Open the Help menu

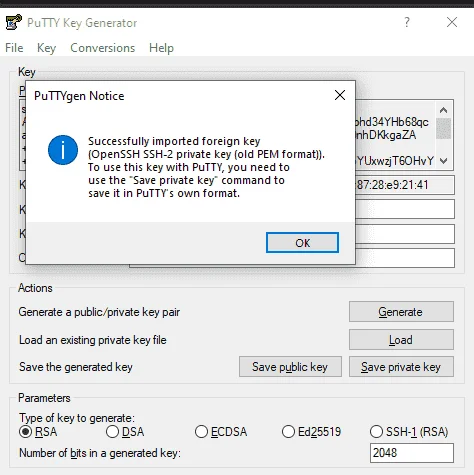(161, 48)
